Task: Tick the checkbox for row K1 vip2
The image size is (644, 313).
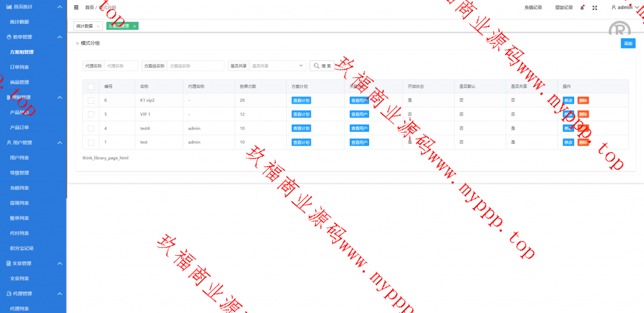Action: tap(91, 100)
